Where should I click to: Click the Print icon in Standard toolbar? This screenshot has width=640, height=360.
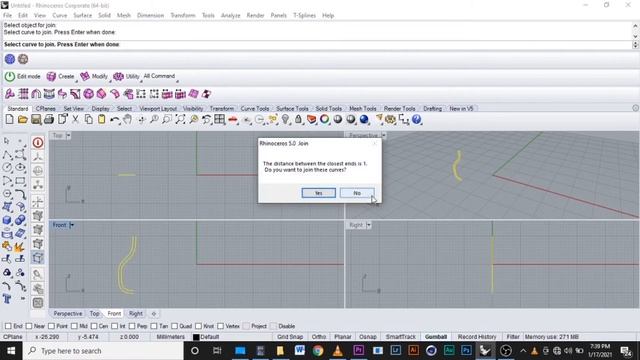tap(49, 120)
